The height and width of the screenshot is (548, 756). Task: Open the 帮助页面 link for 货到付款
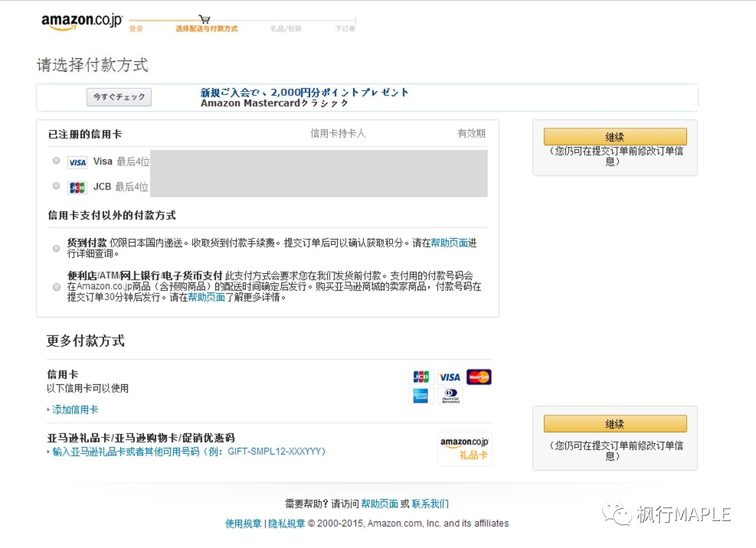coord(450,242)
